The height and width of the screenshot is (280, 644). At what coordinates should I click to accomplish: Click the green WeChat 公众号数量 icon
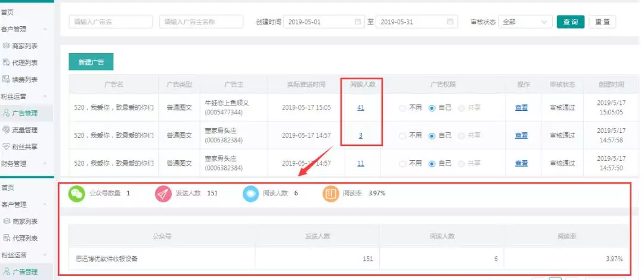click(x=76, y=194)
